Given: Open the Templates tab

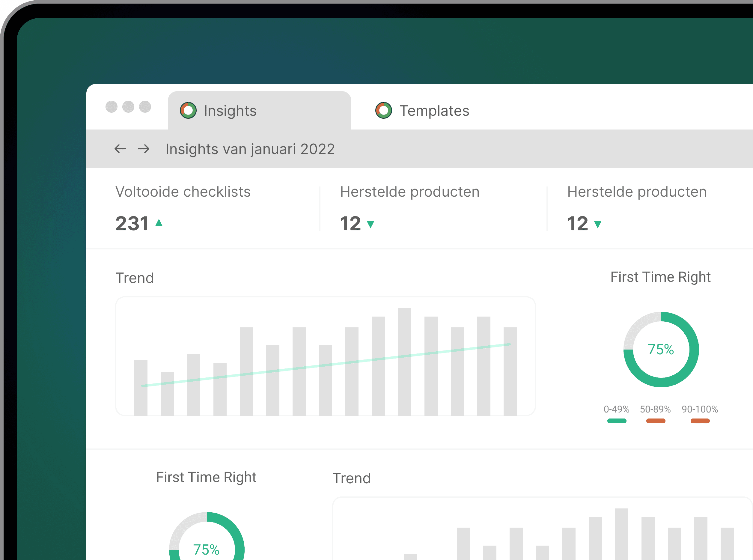Looking at the screenshot, I should click(434, 111).
